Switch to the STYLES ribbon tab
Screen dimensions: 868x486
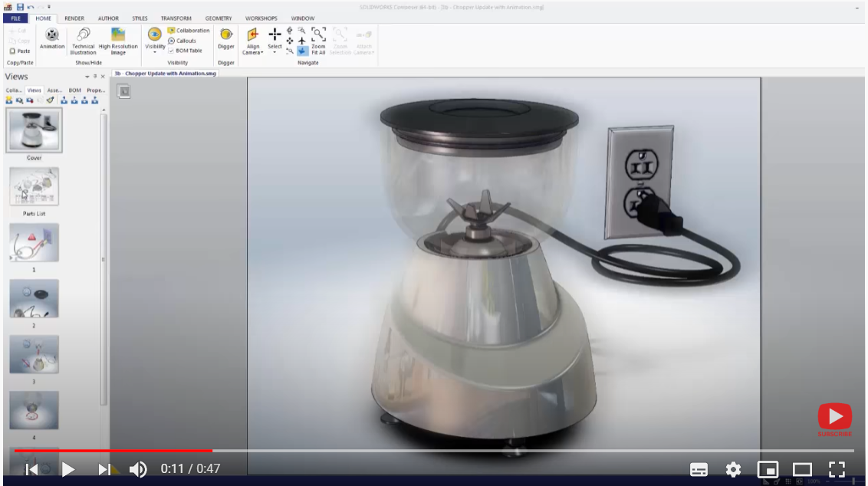click(x=140, y=18)
